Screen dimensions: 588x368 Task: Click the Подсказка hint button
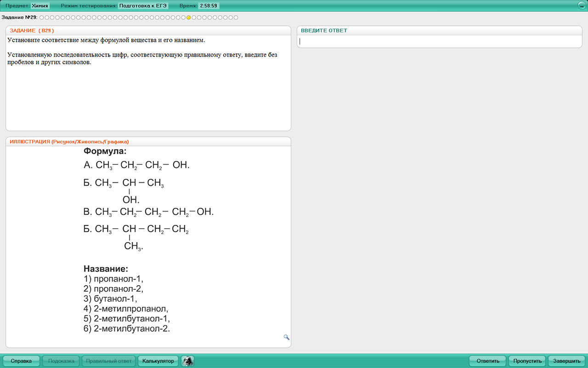(61, 361)
